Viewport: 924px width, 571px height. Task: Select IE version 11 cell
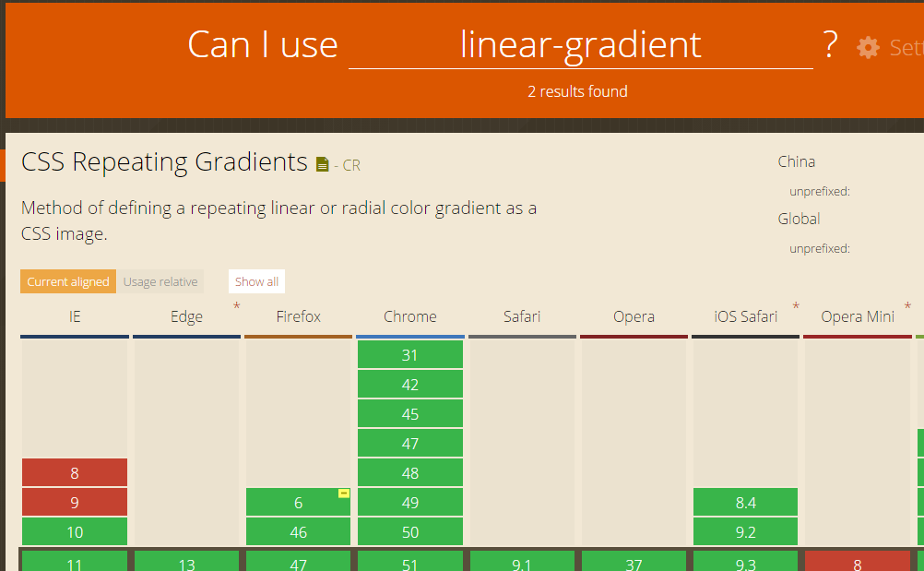tap(75, 562)
